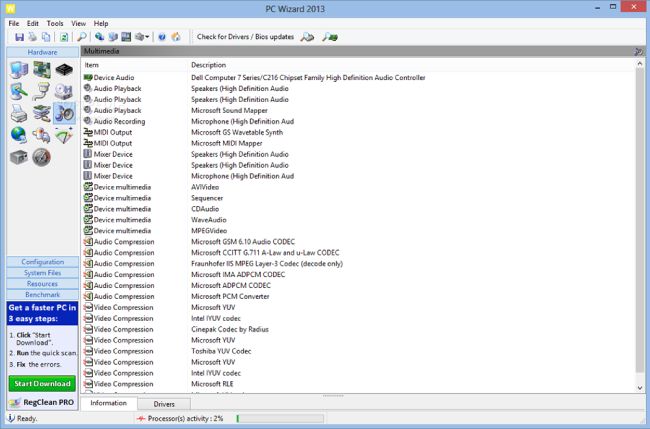Select the Device Audio row
Viewport: 650px width, 429px height.
[x=358, y=78]
